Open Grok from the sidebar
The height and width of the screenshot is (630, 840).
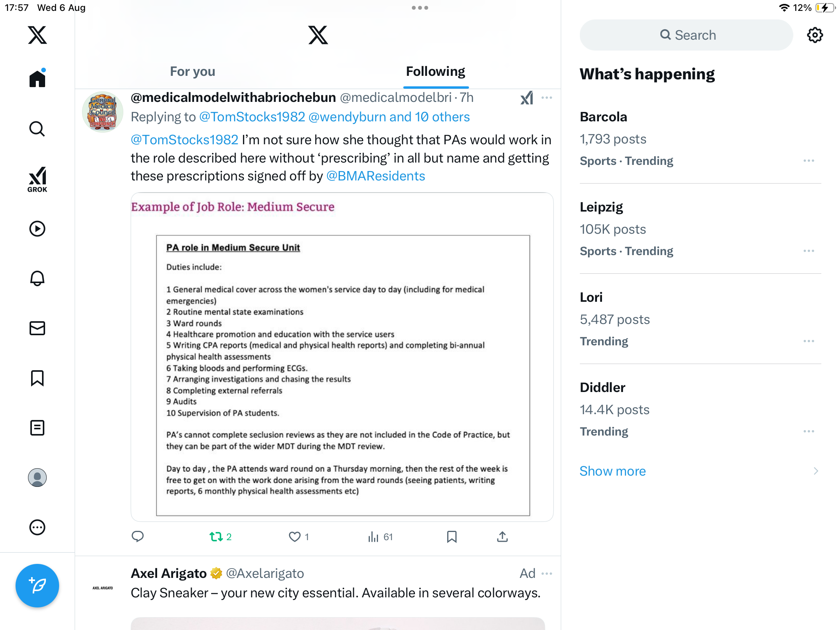click(37, 179)
